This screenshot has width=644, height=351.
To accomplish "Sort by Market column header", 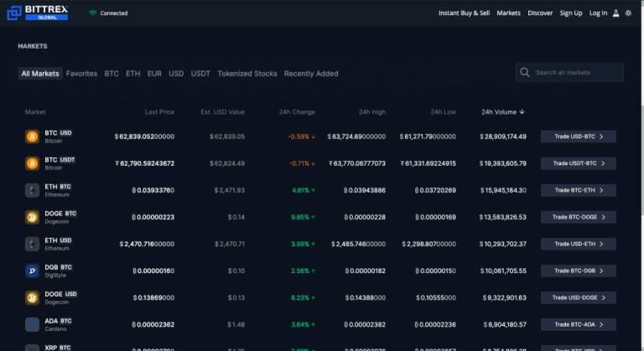I will (35, 112).
